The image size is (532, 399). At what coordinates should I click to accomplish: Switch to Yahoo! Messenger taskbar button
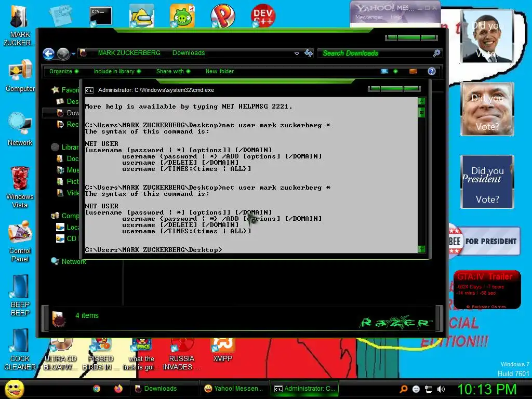pyautogui.click(x=234, y=389)
